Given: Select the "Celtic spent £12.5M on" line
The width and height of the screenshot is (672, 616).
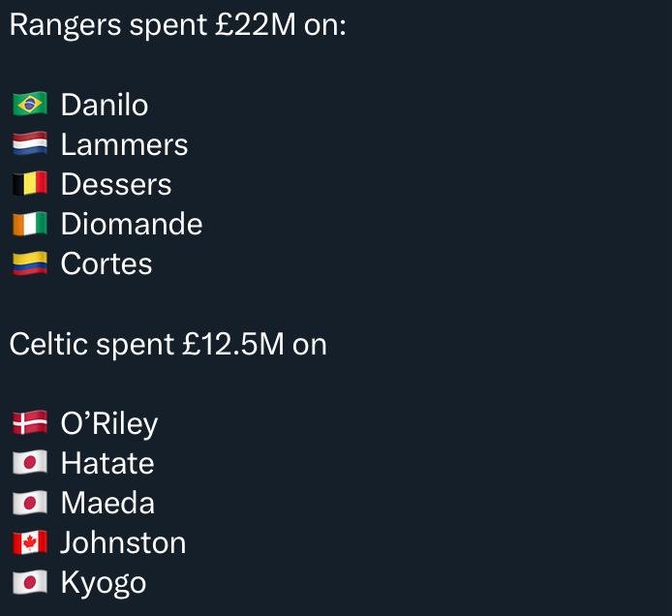Looking at the screenshot, I should (x=168, y=344).
